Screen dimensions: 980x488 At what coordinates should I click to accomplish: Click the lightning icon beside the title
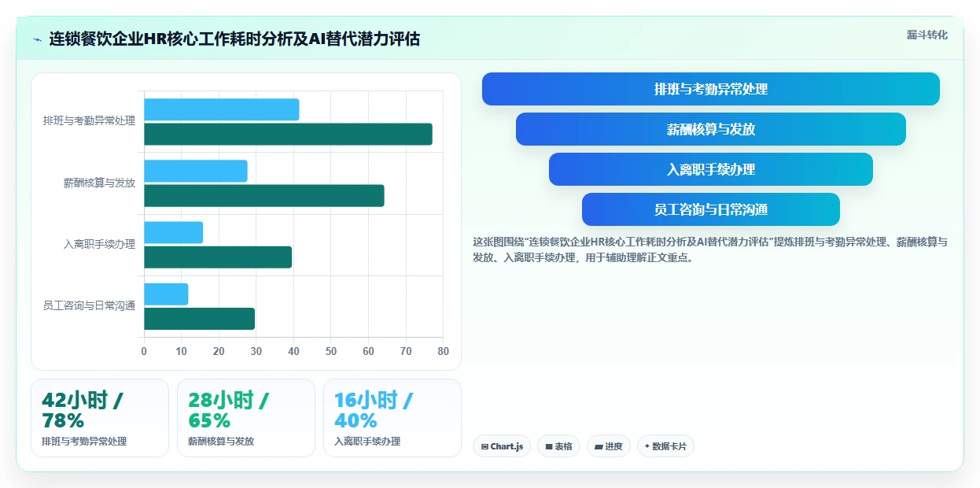(x=38, y=39)
